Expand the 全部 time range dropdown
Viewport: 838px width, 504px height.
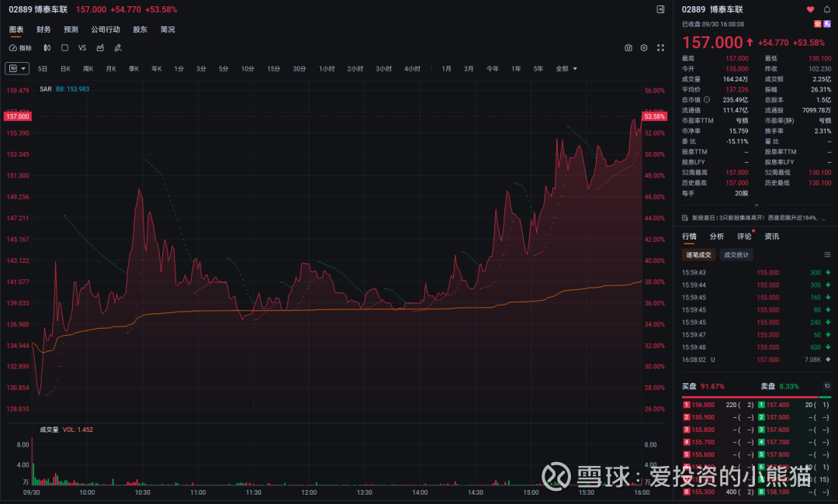click(x=566, y=69)
